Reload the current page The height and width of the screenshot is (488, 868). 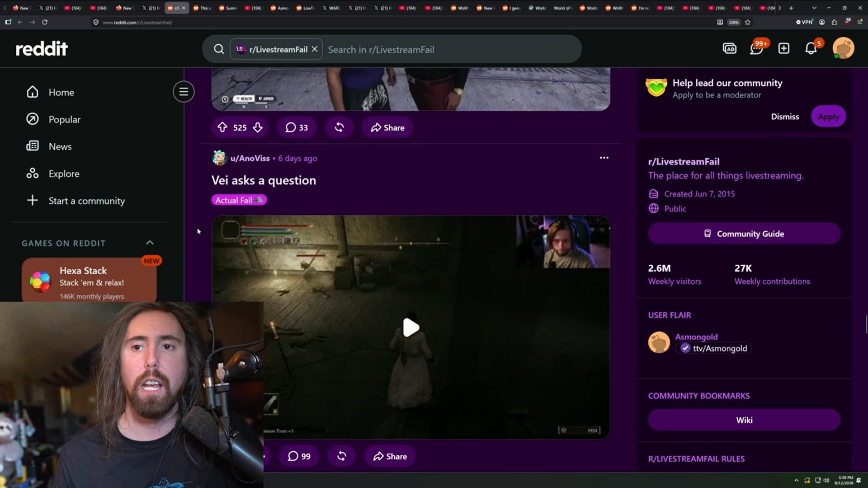tap(45, 22)
